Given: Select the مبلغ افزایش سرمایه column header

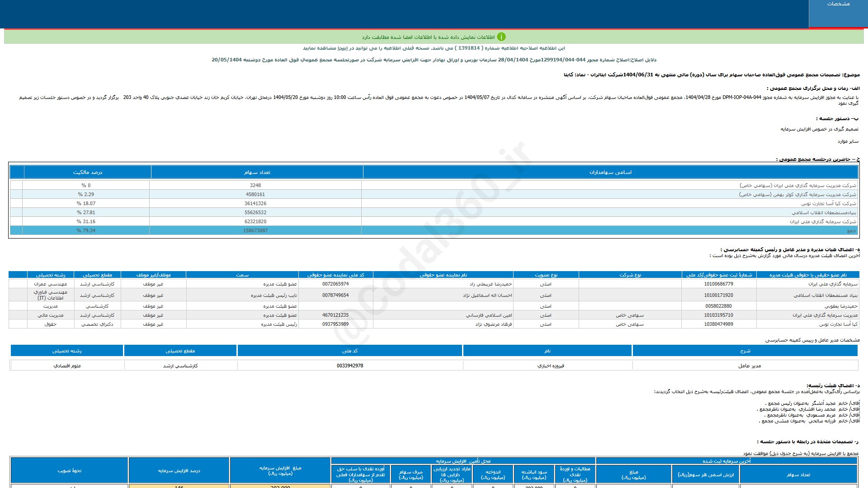Looking at the screenshot, I should point(280,470).
